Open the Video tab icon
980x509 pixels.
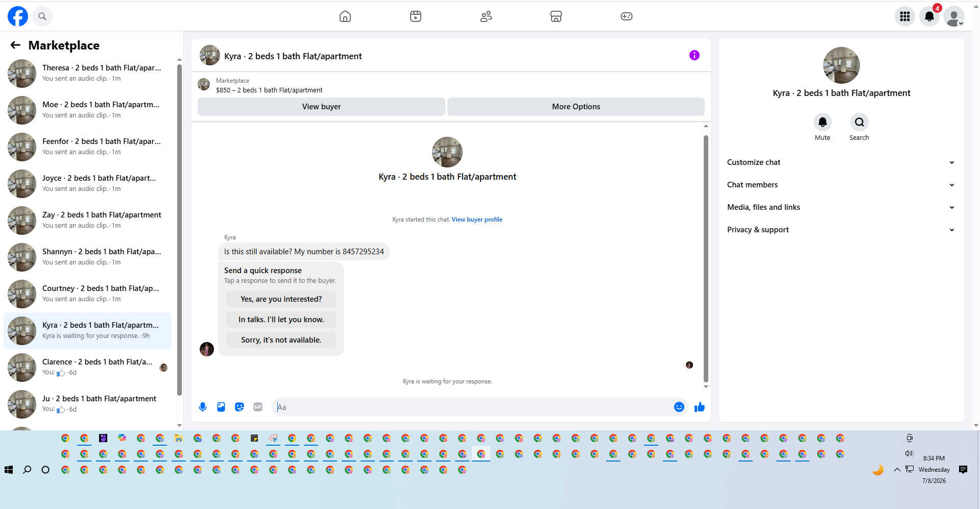click(x=416, y=16)
